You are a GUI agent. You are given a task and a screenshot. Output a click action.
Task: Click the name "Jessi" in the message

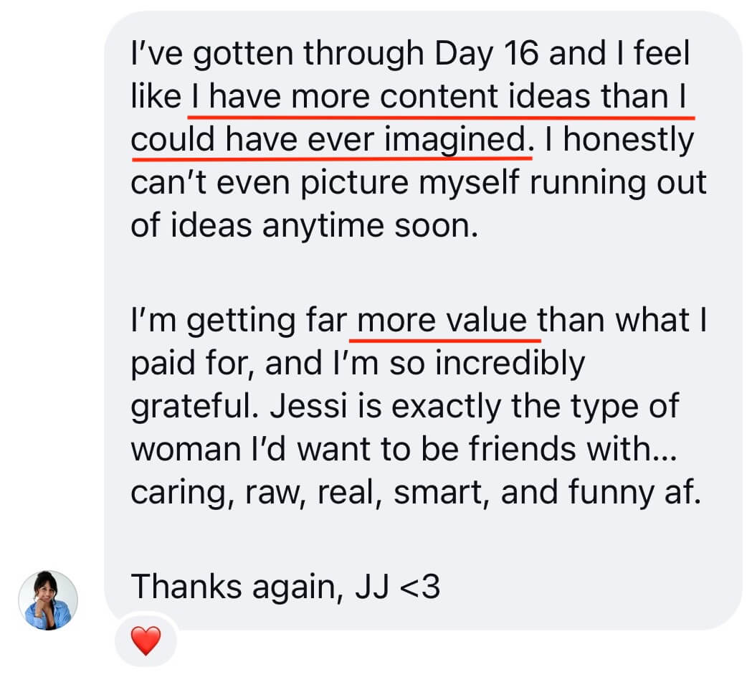308,406
